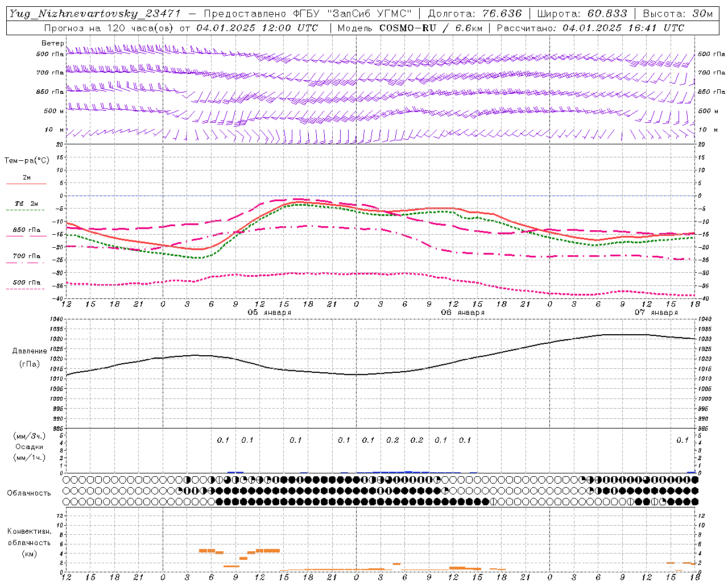Click the Модель COSMO-RU / 6.6км text
The width and height of the screenshot is (728, 582).
click(x=410, y=28)
